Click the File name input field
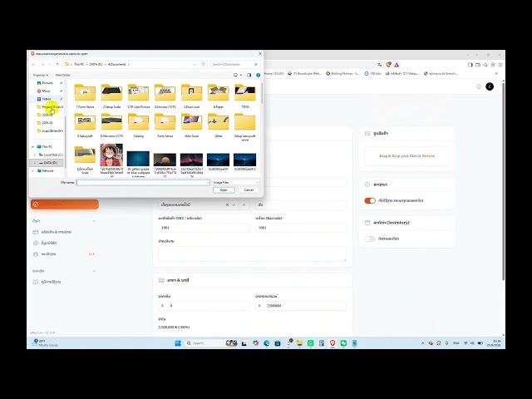 143,183
